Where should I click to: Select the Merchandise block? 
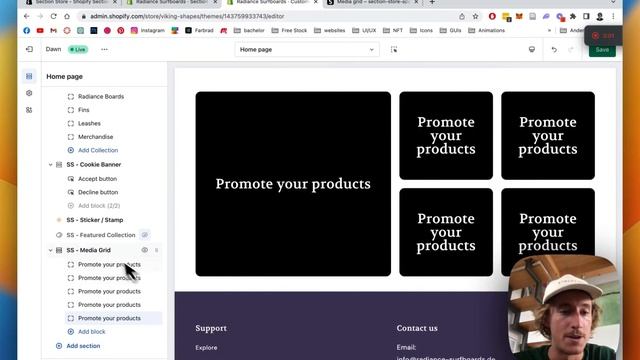point(96,137)
